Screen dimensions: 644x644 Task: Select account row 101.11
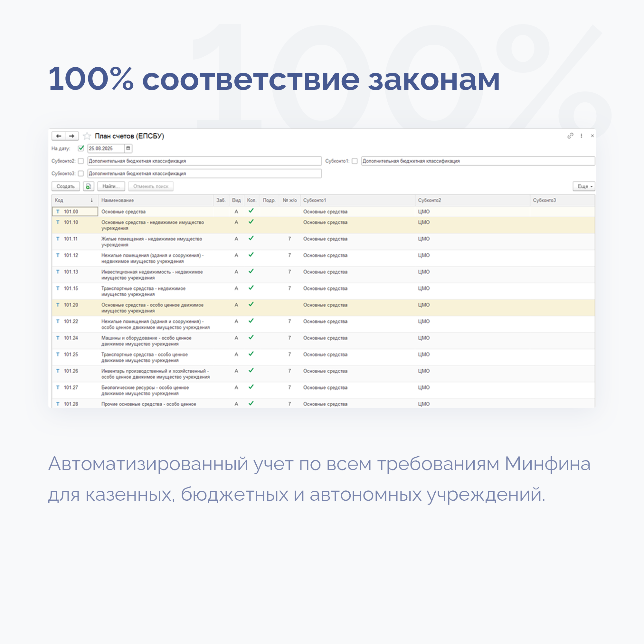(x=323, y=242)
